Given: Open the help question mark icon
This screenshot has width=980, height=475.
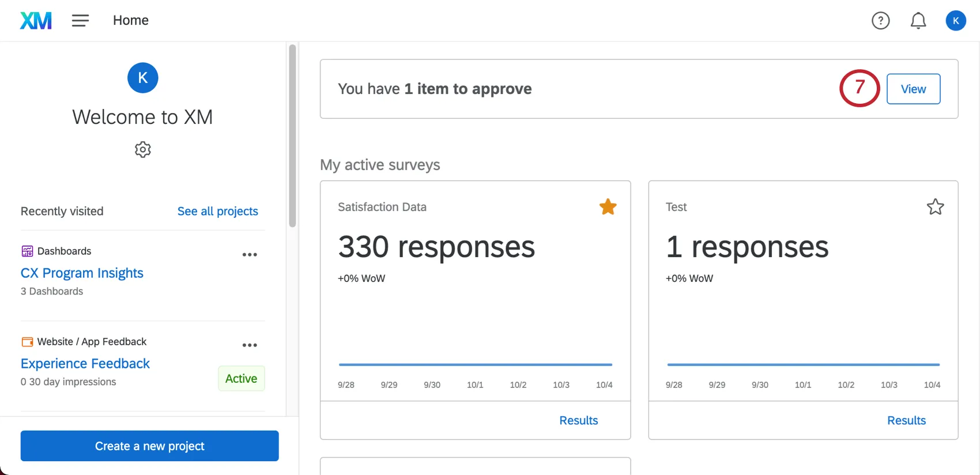Looking at the screenshot, I should coord(880,21).
